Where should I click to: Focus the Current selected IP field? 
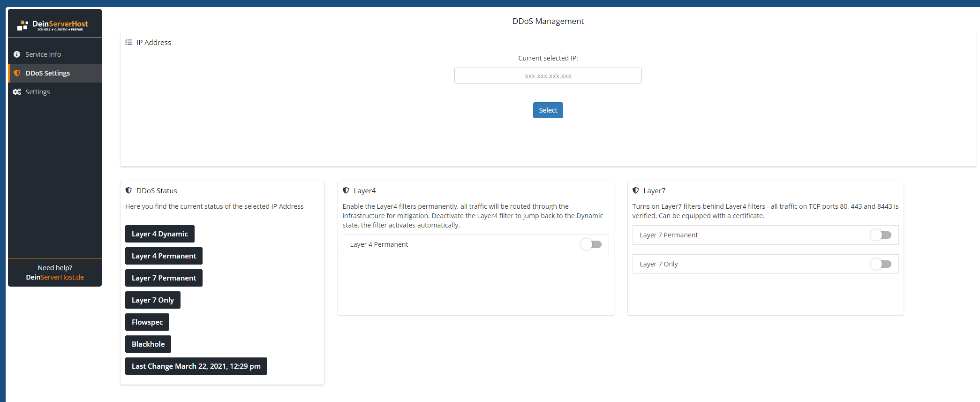click(548, 76)
